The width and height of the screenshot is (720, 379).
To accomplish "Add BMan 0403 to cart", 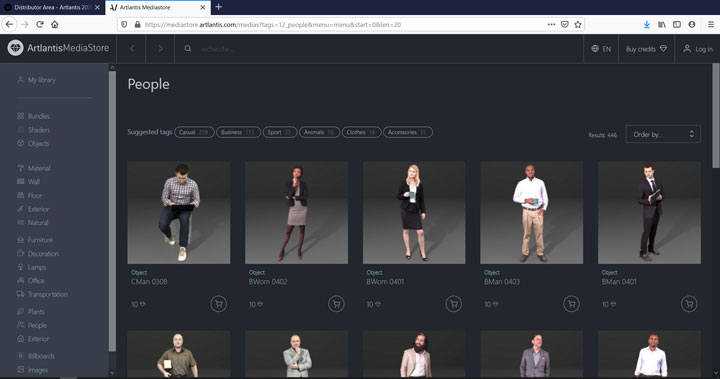I will click(x=571, y=304).
